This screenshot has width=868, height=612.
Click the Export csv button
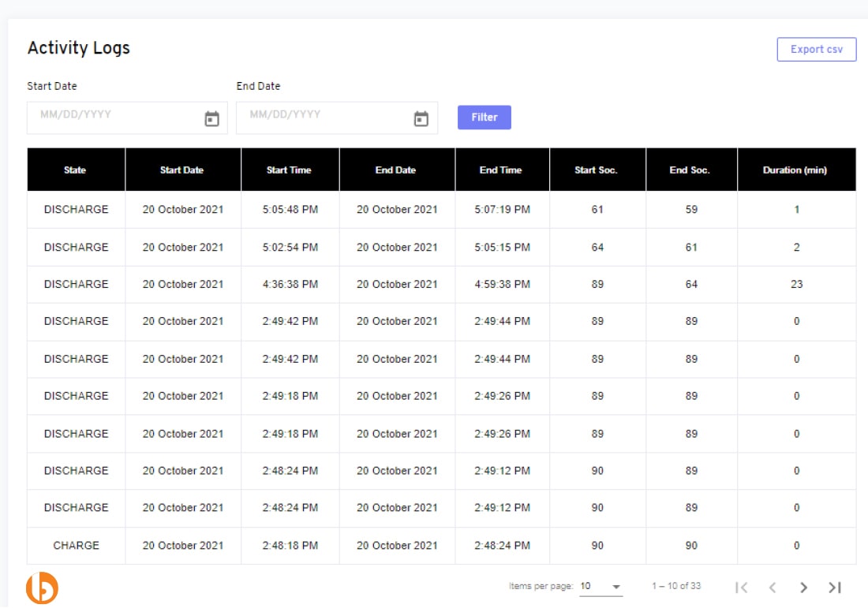[x=817, y=49]
